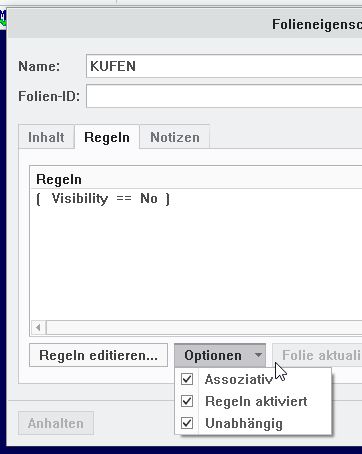Focus the empty Folien-ID input field
Viewport: 362px width, 454px height.
tap(224, 96)
